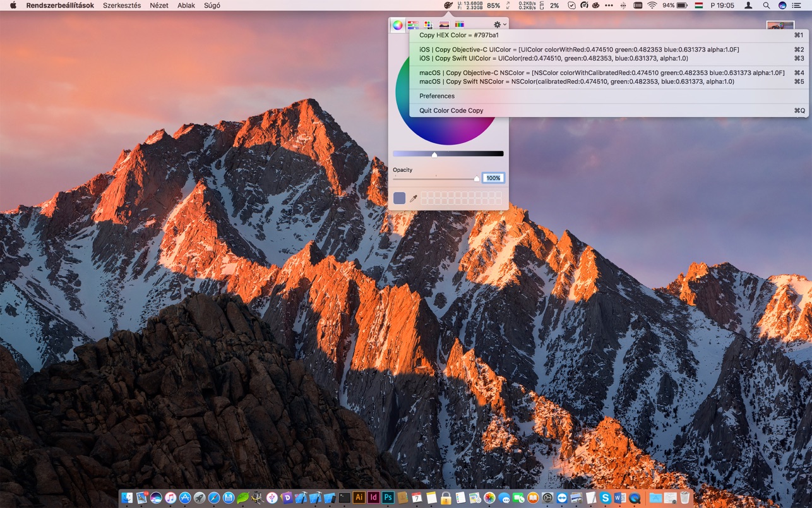Open the pencils color picker tab
This screenshot has height=508, width=812.
pyautogui.click(x=459, y=25)
